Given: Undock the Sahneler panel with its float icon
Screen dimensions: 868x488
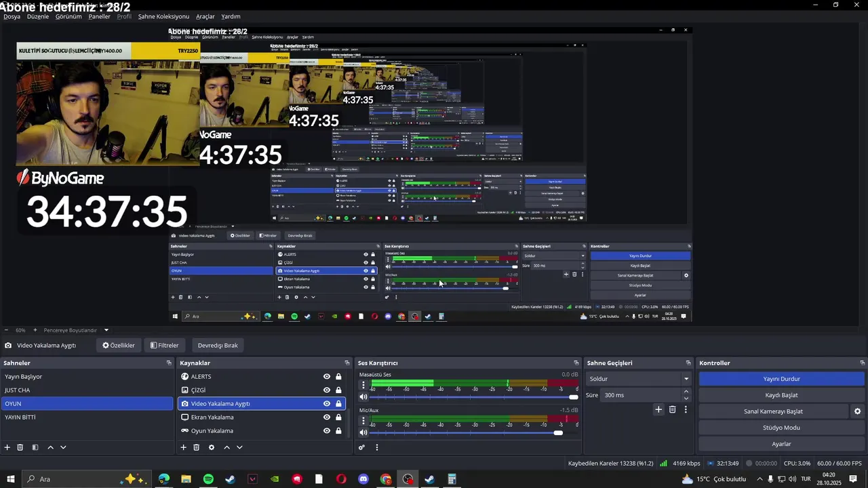Looking at the screenshot, I should (169, 363).
